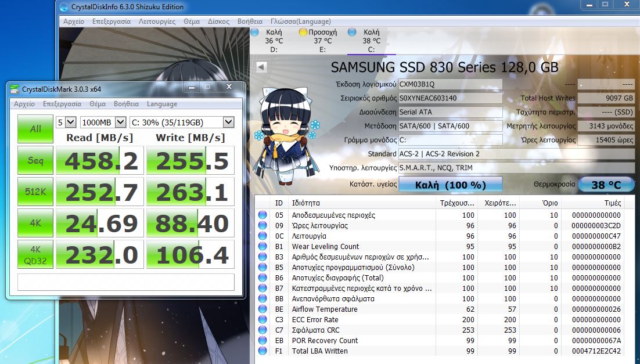Open test size dropdown showing 1000MB
Image resolution: width=640 pixels, height=364 pixels.
(103, 122)
